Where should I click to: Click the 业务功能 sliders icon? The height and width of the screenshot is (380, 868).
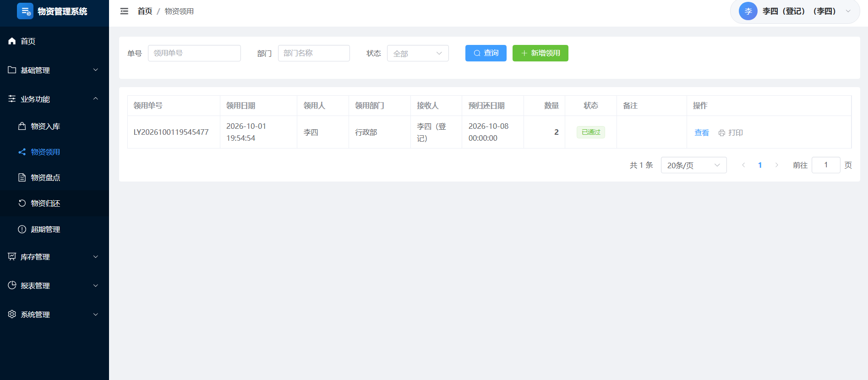coord(12,99)
